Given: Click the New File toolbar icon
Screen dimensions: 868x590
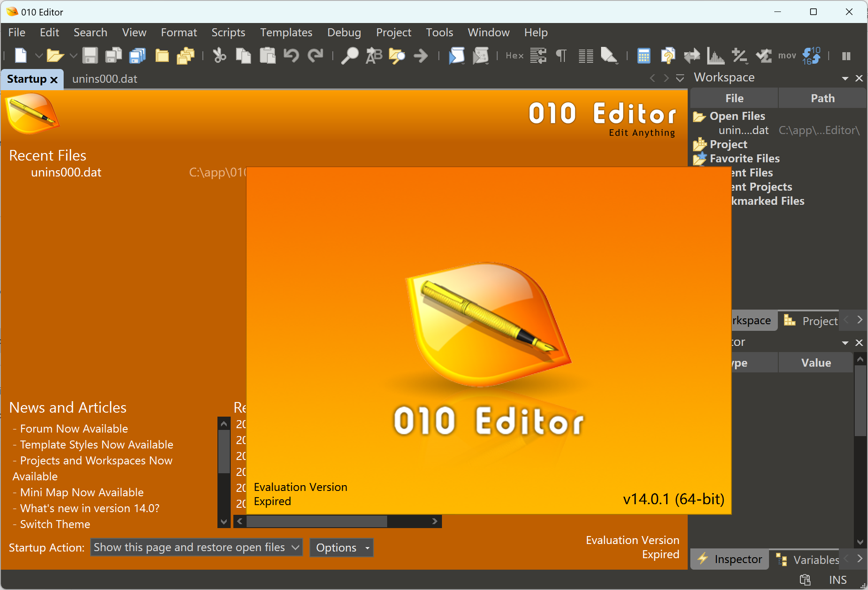Looking at the screenshot, I should tap(21, 56).
